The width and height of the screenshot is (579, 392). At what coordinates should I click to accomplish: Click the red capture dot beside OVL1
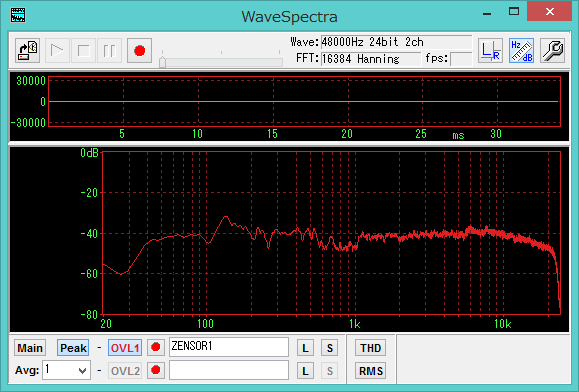[156, 347]
